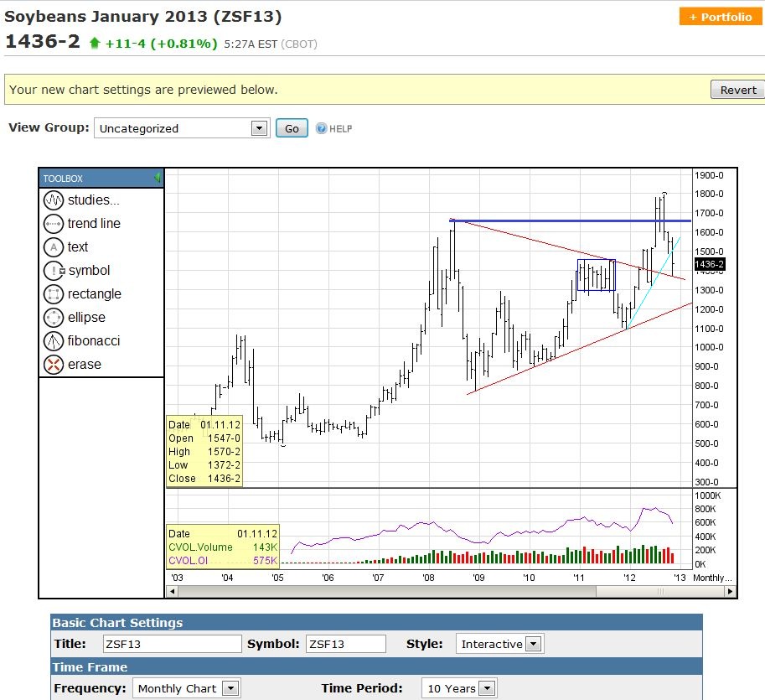The height and width of the screenshot is (700, 765).
Task: Select the erase tool icon
Action: click(x=54, y=364)
